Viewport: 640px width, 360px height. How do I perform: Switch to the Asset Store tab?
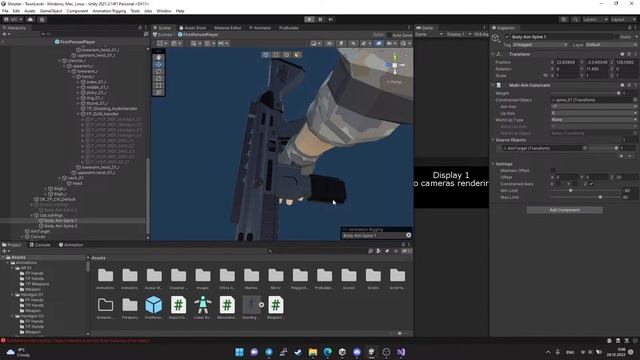coord(193,28)
